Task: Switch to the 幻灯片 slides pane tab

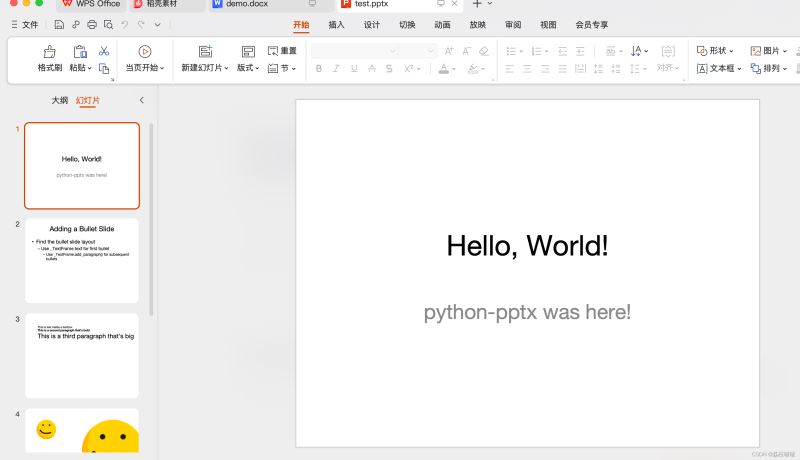Action: (x=88, y=100)
